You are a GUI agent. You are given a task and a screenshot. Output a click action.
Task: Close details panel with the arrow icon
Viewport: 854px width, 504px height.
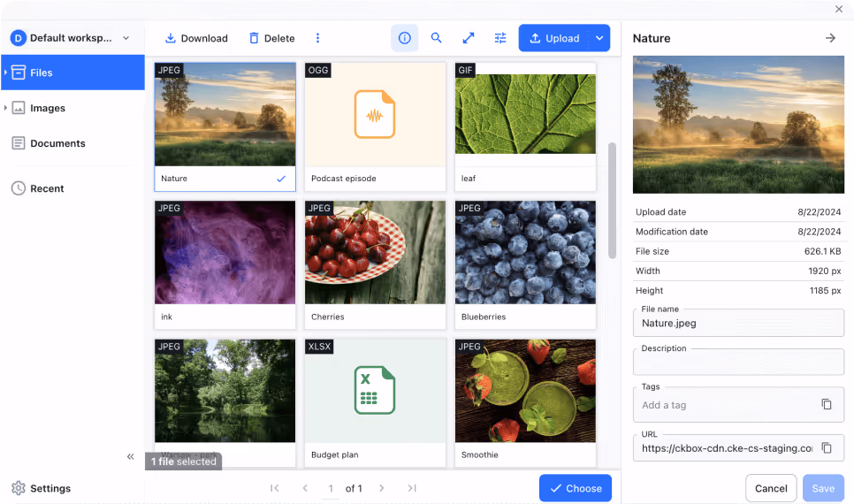click(830, 38)
